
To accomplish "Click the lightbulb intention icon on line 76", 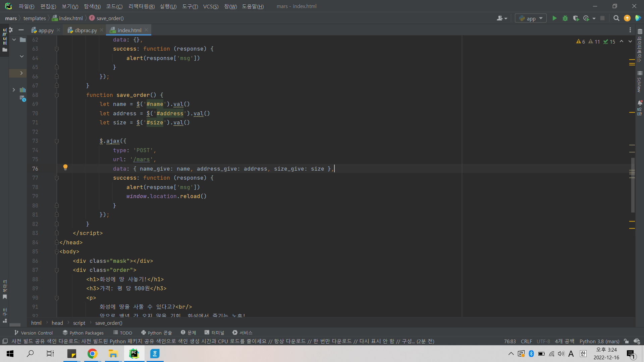I will pos(65,167).
